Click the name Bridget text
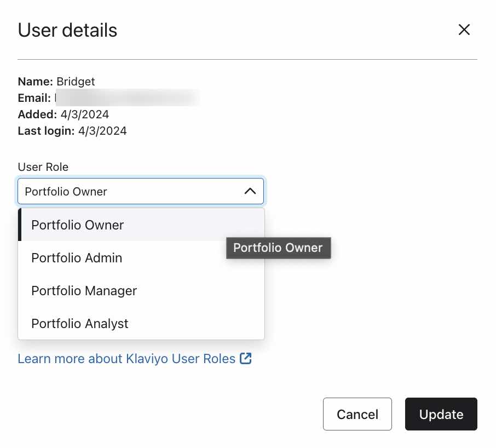The width and height of the screenshot is (496, 448). pyautogui.click(x=76, y=82)
